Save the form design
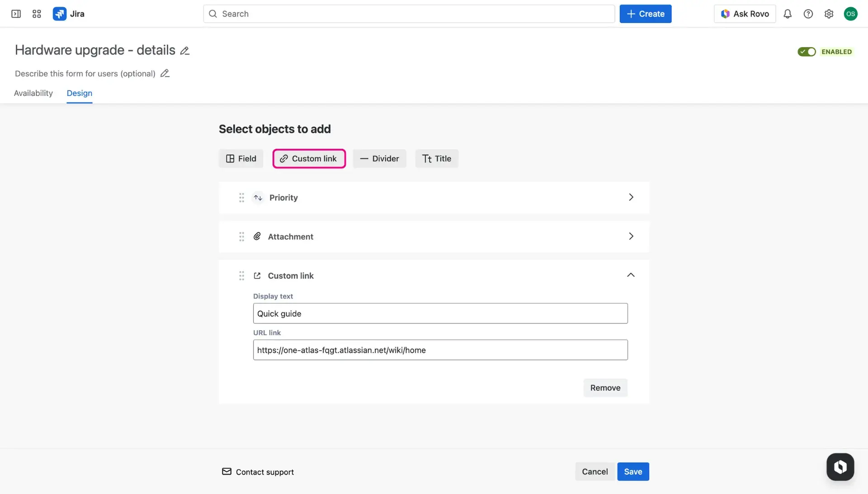 pos(632,471)
